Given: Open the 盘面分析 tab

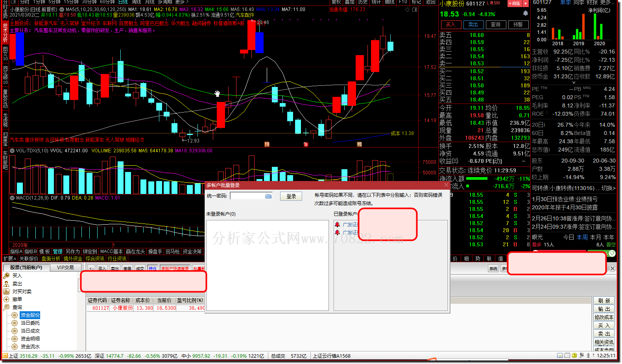Looking at the screenshot, I should (51, 259).
